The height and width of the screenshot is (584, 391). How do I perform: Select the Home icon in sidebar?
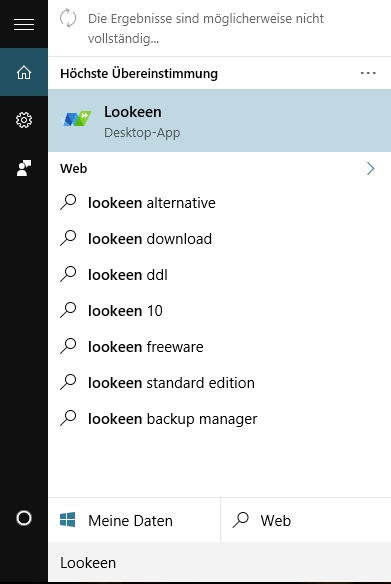tap(24, 72)
